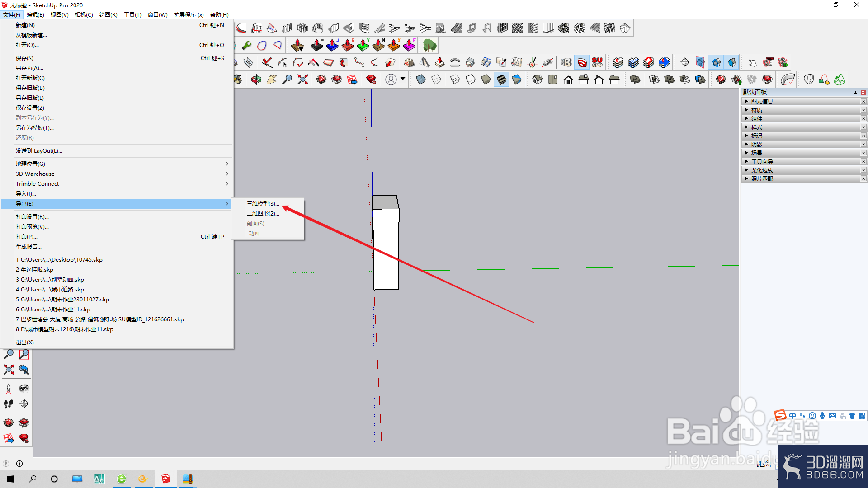Click the Zoom Extents toolbar icon
The height and width of the screenshot is (488, 868).
pos(302,80)
